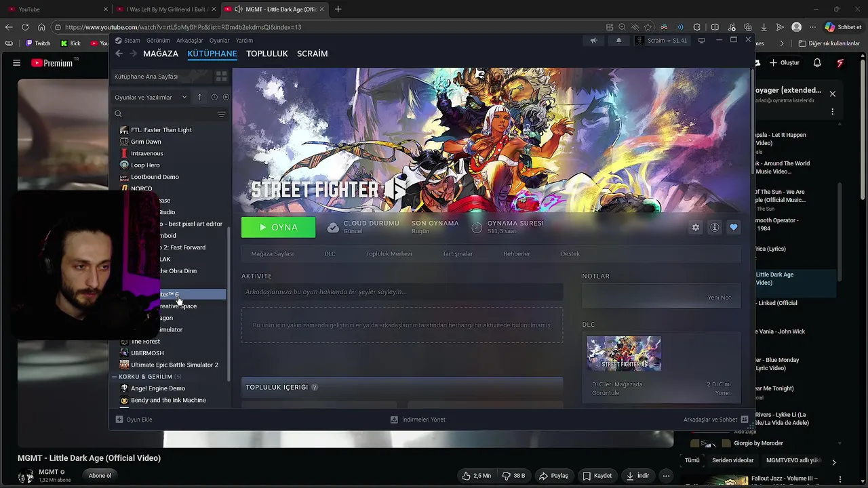Reload the YouTube page in browser
The image size is (868, 488).
[25, 27]
